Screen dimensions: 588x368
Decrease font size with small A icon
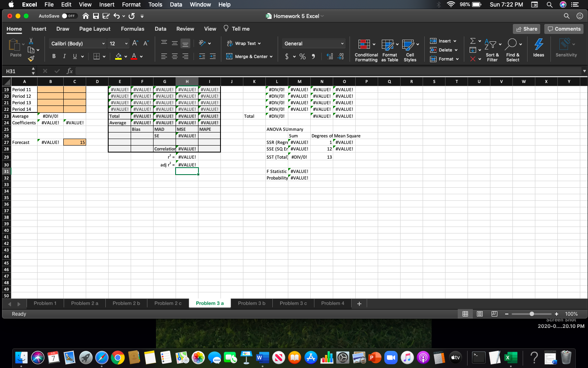pyautogui.click(x=146, y=43)
